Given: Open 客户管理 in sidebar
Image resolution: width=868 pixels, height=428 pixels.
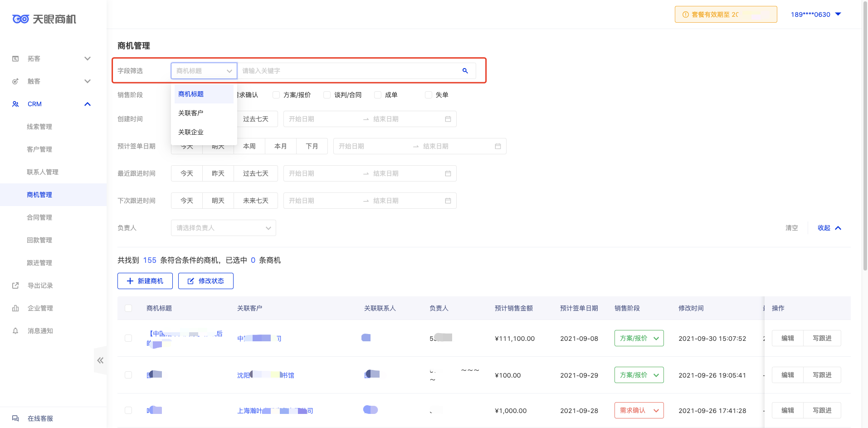Looking at the screenshot, I should 39,149.
